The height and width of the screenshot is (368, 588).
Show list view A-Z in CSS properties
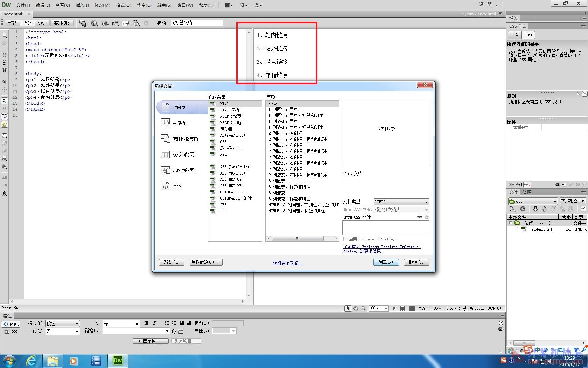519,184
